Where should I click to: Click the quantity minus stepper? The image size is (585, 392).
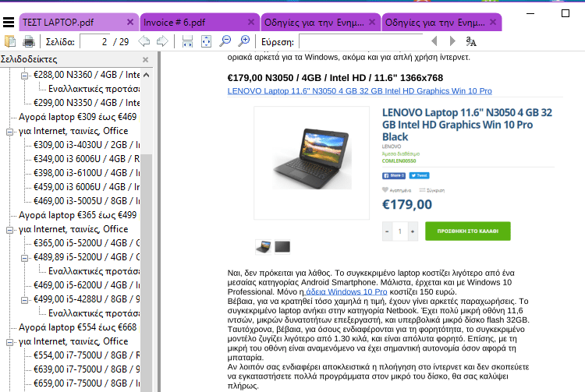[x=387, y=231]
